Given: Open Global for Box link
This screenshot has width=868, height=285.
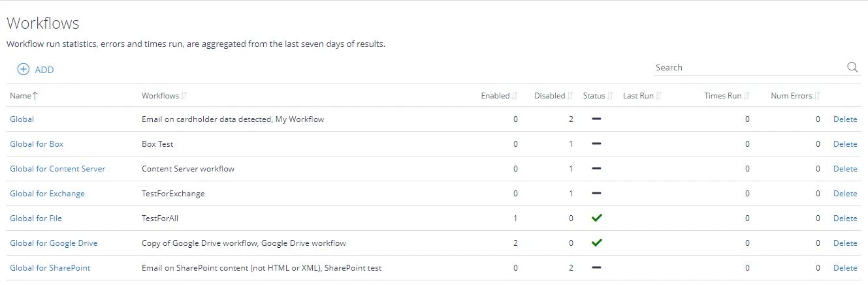Looking at the screenshot, I should 37,144.
